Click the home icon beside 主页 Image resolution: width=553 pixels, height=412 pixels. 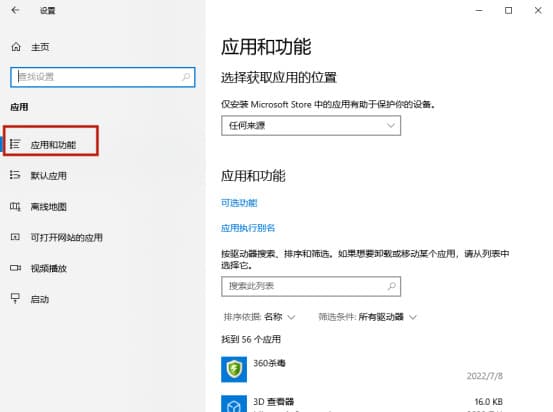click(x=16, y=47)
